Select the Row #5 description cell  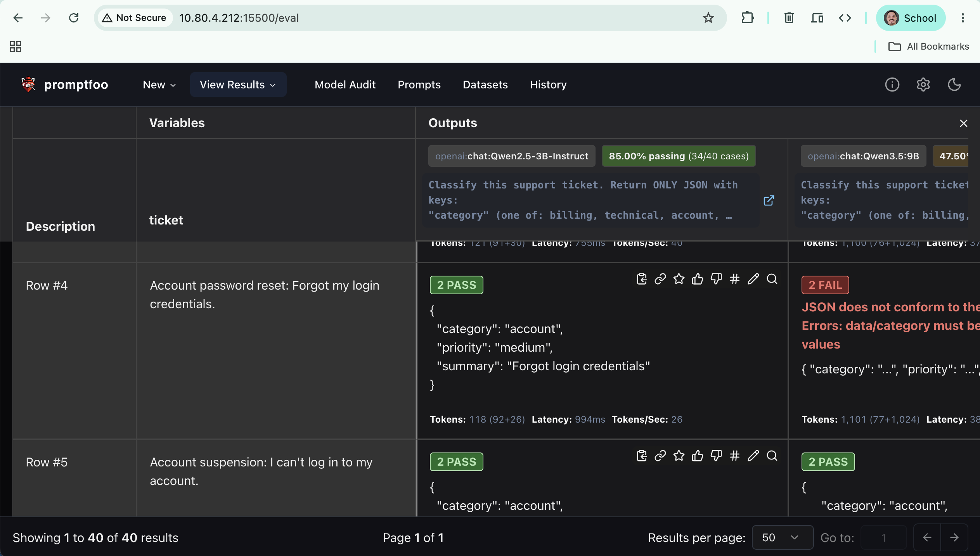click(x=74, y=478)
